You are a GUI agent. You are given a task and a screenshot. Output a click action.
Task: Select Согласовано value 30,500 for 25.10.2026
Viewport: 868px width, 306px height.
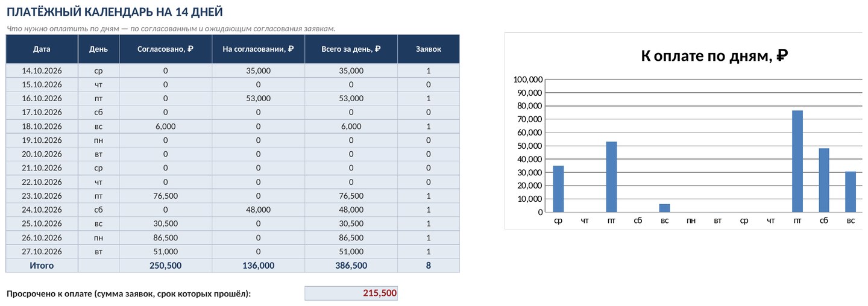(x=165, y=223)
